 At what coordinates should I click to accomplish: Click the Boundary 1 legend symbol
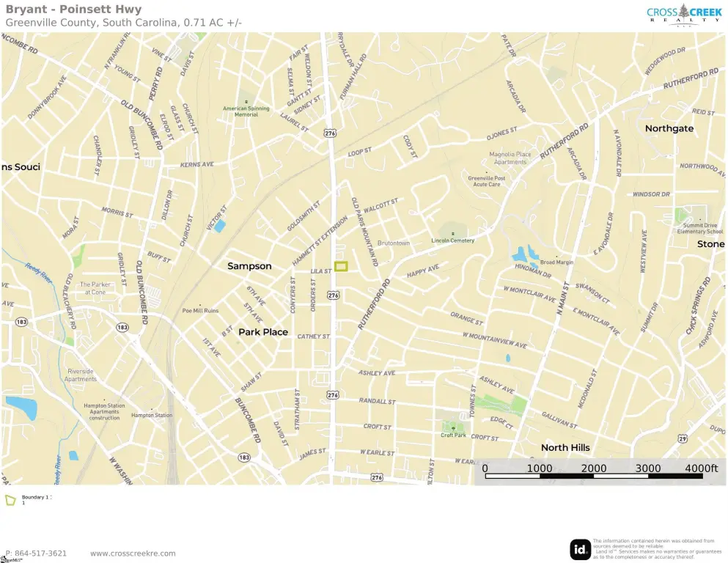[x=10, y=501]
